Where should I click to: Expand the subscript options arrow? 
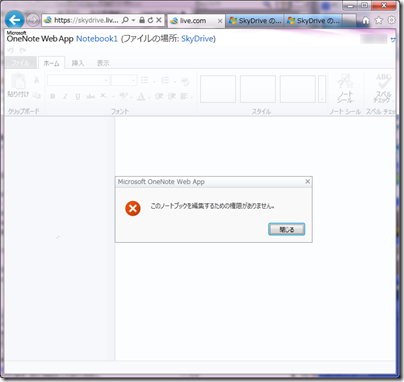point(114,97)
